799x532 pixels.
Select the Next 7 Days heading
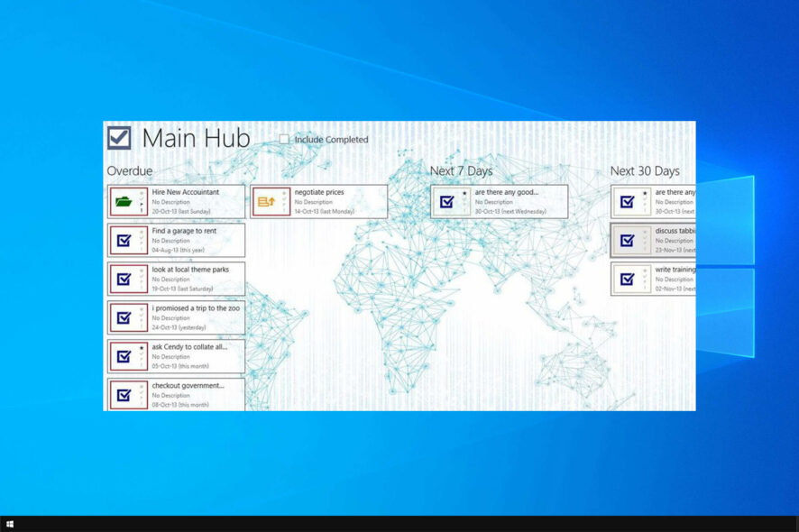461,171
